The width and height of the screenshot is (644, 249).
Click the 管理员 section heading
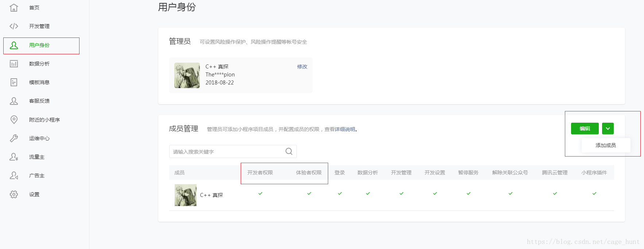pyautogui.click(x=180, y=41)
